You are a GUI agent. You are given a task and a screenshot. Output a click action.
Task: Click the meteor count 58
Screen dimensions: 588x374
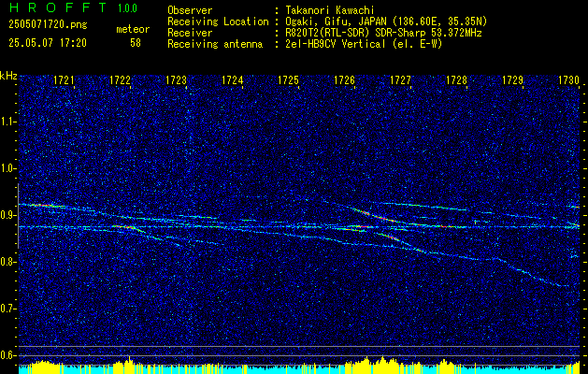(x=136, y=43)
